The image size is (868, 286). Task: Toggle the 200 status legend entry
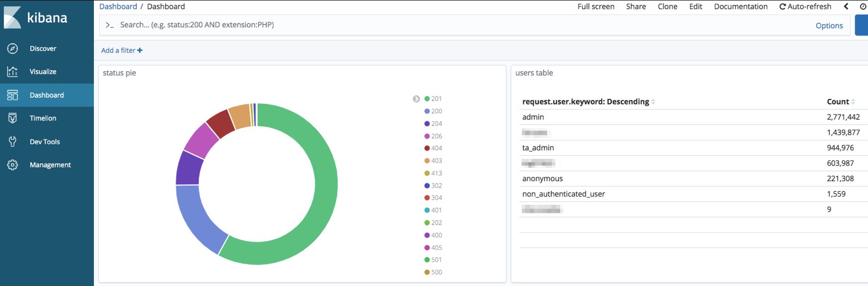[x=433, y=111]
